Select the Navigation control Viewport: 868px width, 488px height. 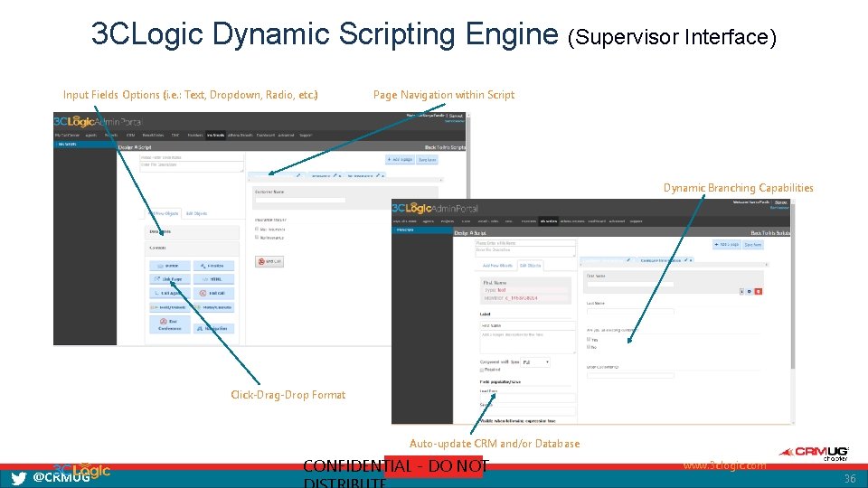(213, 328)
